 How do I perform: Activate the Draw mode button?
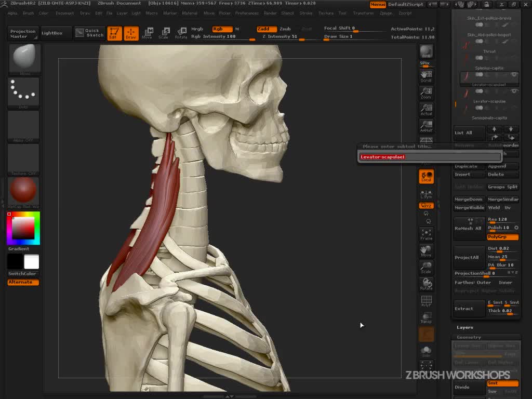tap(131, 33)
